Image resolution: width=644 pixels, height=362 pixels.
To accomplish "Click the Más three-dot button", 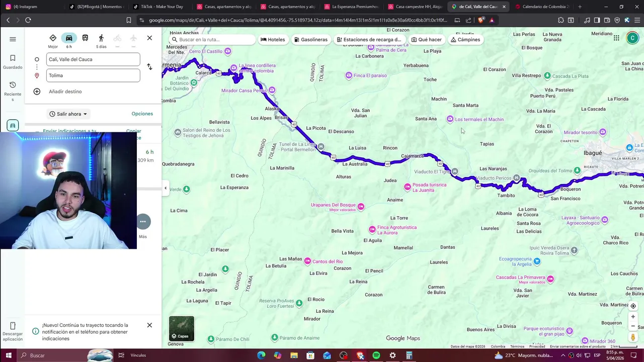I will pyautogui.click(x=143, y=221).
